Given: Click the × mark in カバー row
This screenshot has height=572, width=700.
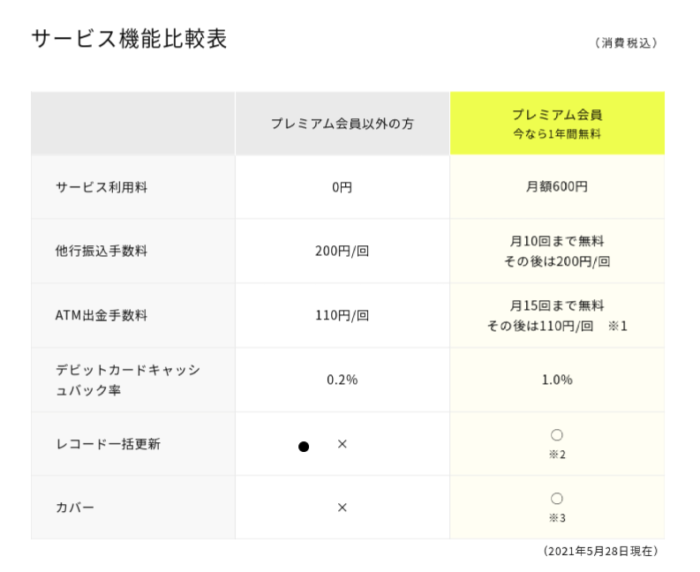Looking at the screenshot, I should click(342, 508).
